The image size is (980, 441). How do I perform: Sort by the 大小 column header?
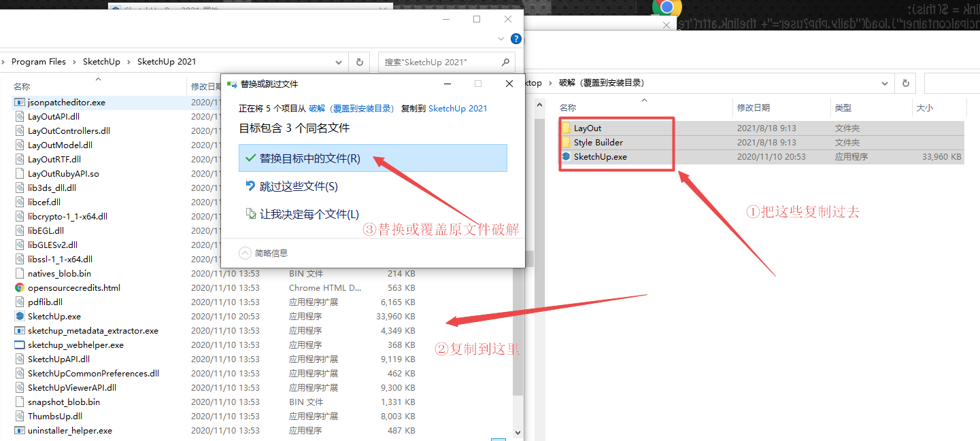pyautogui.click(x=925, y=107)
